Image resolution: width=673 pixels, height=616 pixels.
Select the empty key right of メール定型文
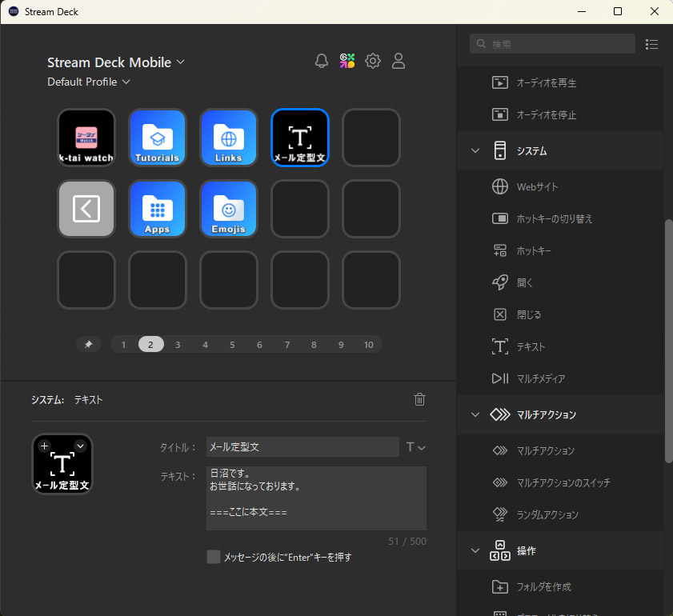point(371,138)
